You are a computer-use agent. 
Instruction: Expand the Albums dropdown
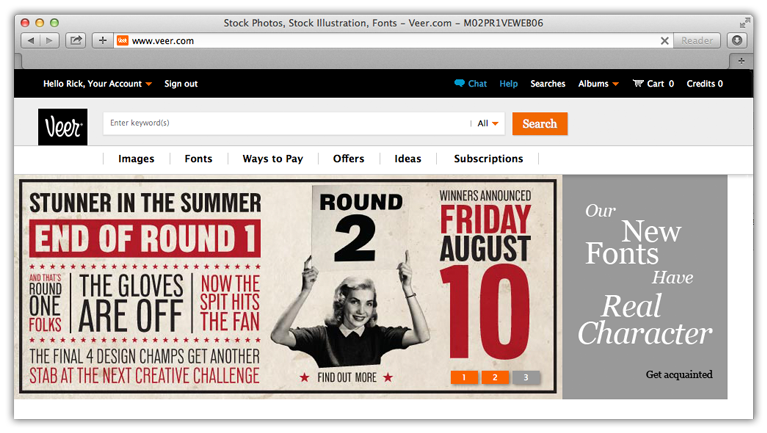coord(598,84)
